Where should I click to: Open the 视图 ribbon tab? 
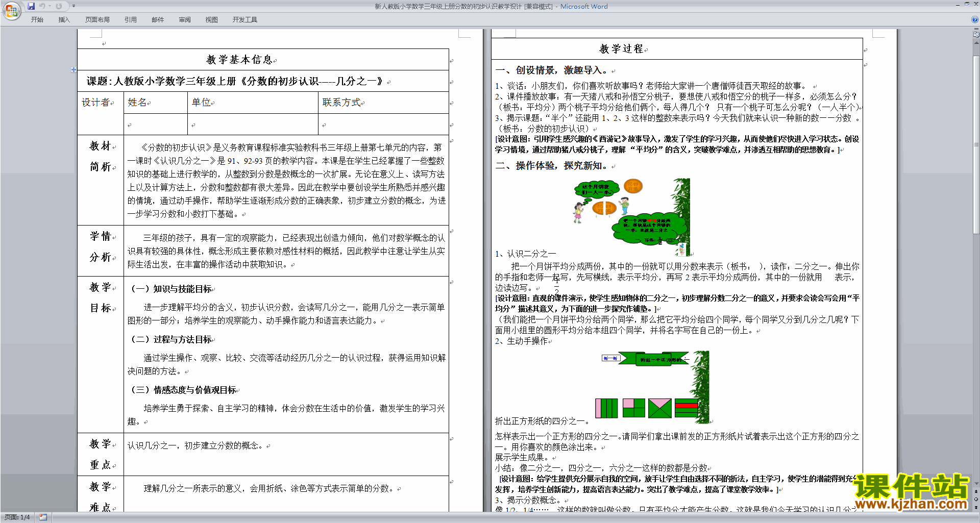click(x=212, y=20)
